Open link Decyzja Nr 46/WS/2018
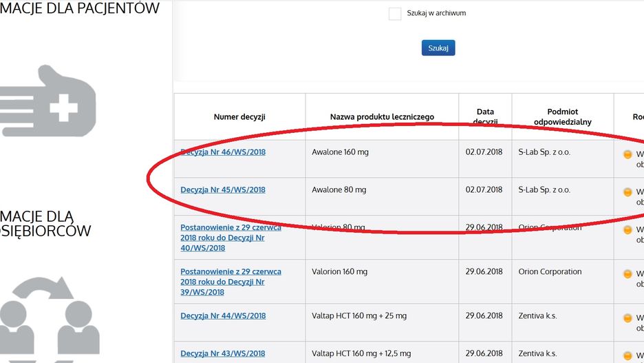The width and height of the screenshot is (644, 363). pyautogui.click(x=223, y=152)
